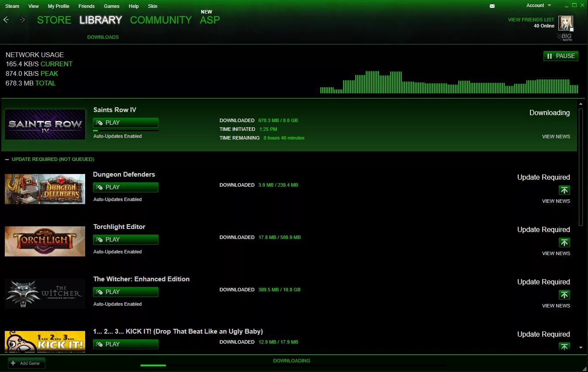Select the DOWNLOADS sub-tab

coord(103,37)
